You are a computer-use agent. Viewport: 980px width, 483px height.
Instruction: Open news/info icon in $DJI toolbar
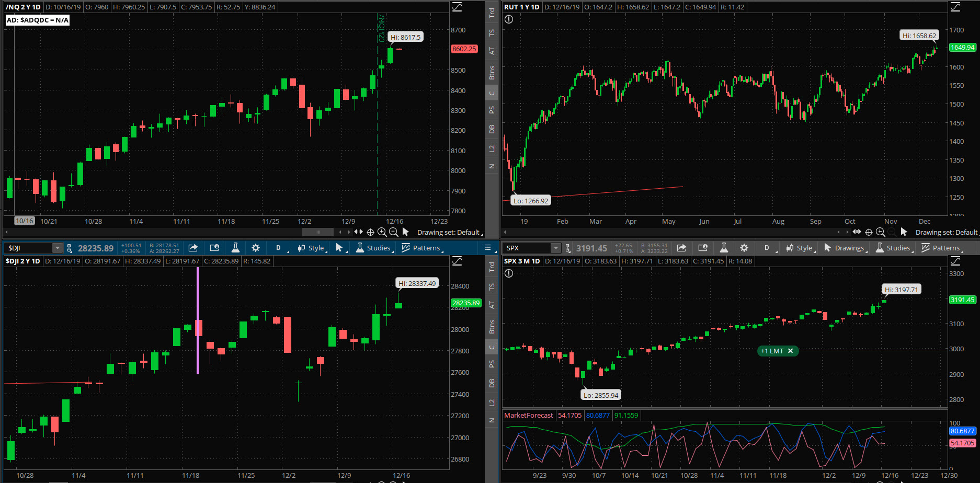214,248
